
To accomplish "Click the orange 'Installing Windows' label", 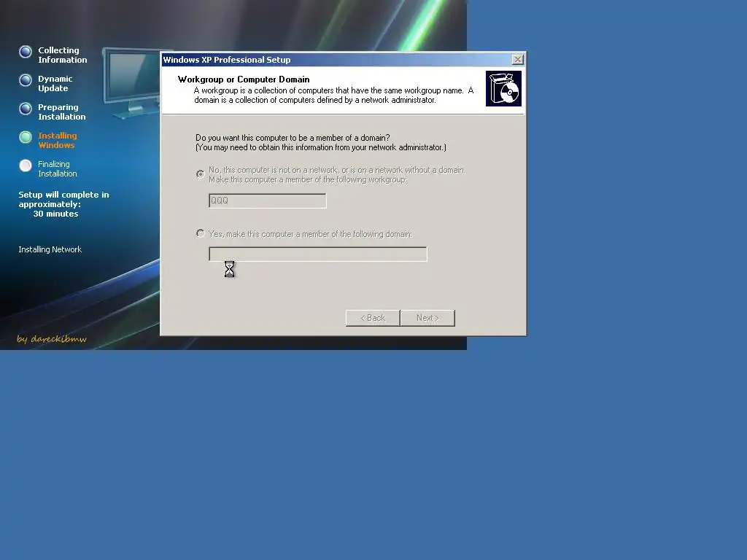I will tap(57, 141).
